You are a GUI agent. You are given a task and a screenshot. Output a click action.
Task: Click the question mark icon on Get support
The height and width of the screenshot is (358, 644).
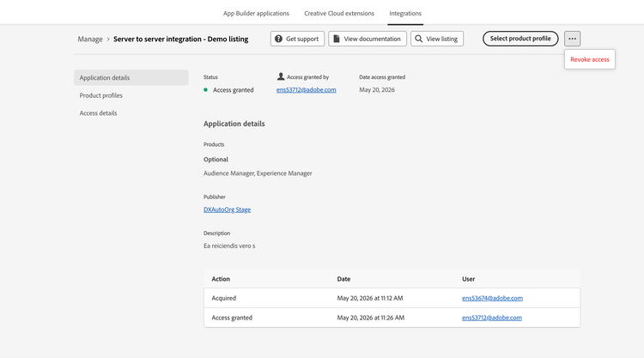tap(278, 39)
